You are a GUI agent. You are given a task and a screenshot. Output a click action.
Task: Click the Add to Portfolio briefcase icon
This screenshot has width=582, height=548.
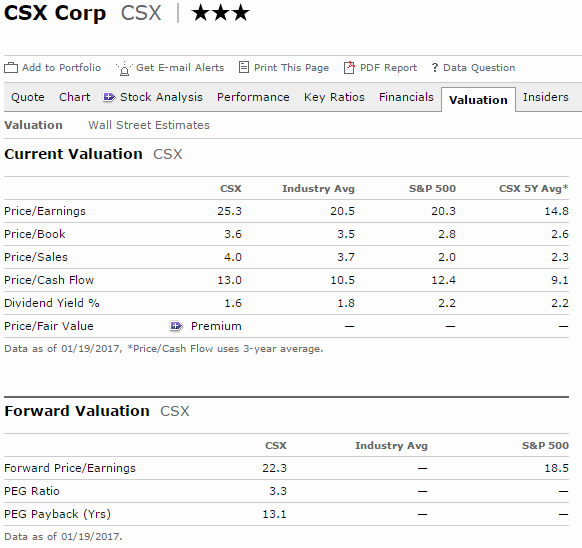coord(11,68)
